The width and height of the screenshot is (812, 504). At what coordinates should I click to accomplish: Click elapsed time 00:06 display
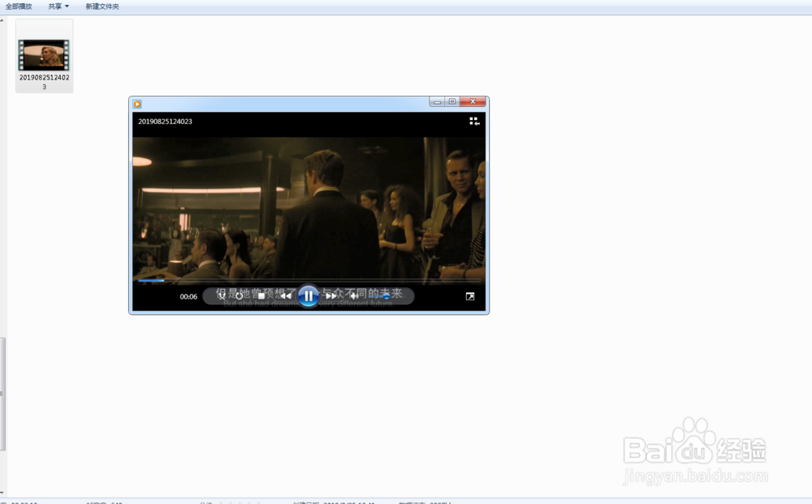(x=188, y=296)
